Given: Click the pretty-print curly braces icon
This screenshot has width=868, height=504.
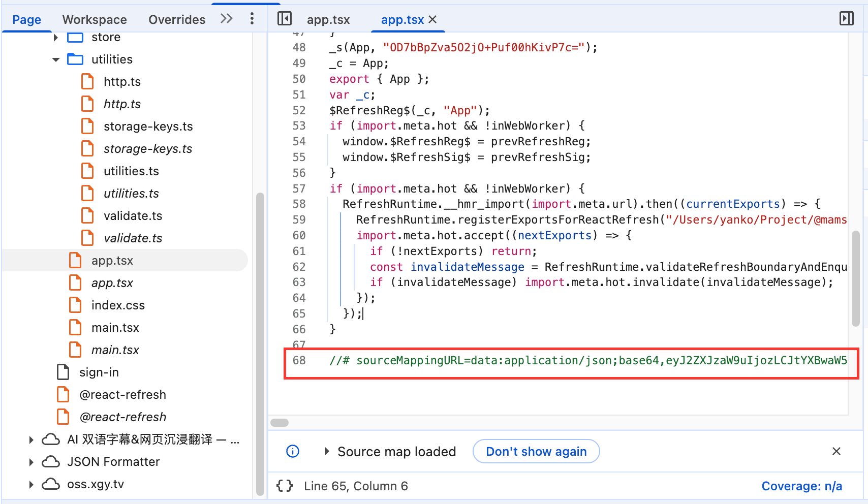Looking at the screenshot, I should pos(285,486).
